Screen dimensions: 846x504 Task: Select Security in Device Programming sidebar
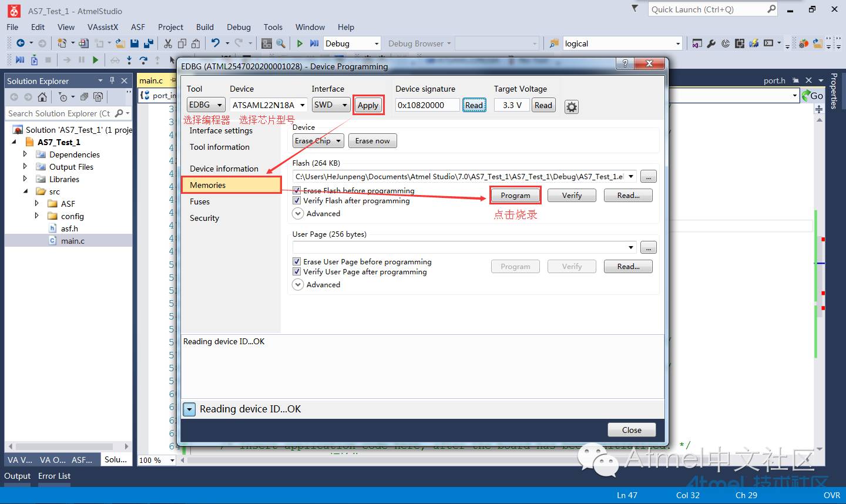point(204,218)
